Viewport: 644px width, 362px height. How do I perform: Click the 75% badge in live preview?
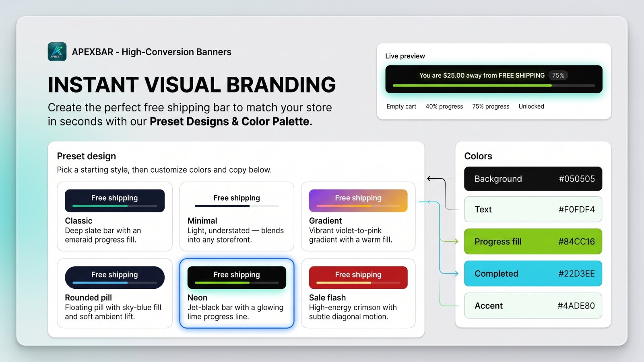[x=558, y=75]
